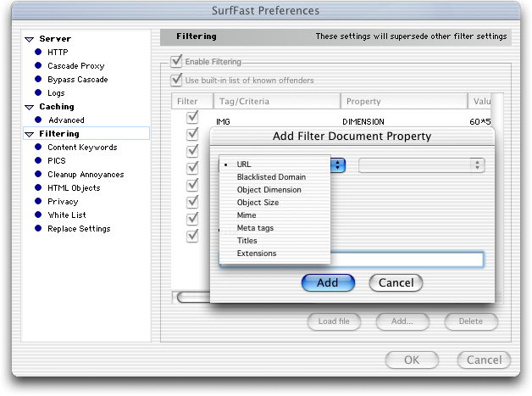532x396 pixels.
Task: Select White List item
Action: (x=67, y=215)
